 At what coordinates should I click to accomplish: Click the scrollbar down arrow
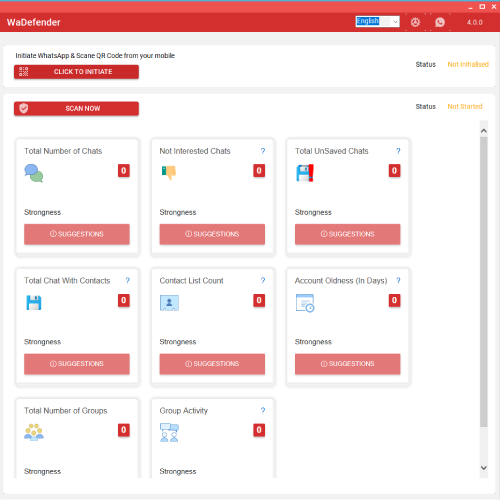pyautogui.click(x=484, y=468)
